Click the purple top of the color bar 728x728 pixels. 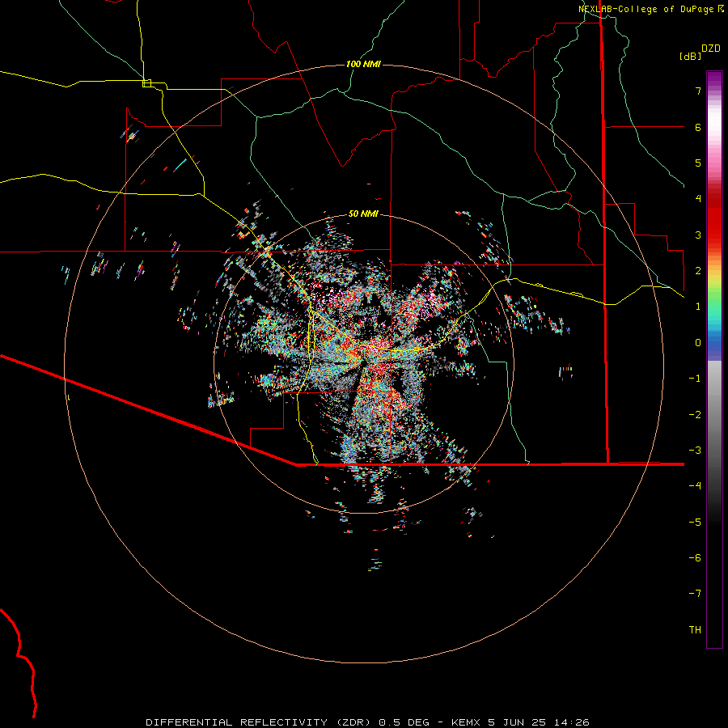(714, 80)
